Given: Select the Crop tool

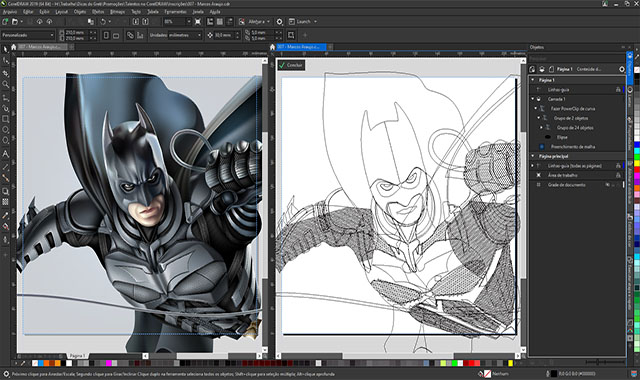Looking at the screenshot, I should [5, 73].
